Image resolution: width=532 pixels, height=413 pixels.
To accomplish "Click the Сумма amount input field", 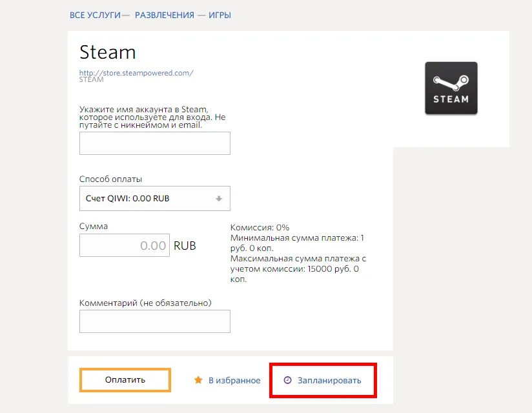I will point(125,245).
